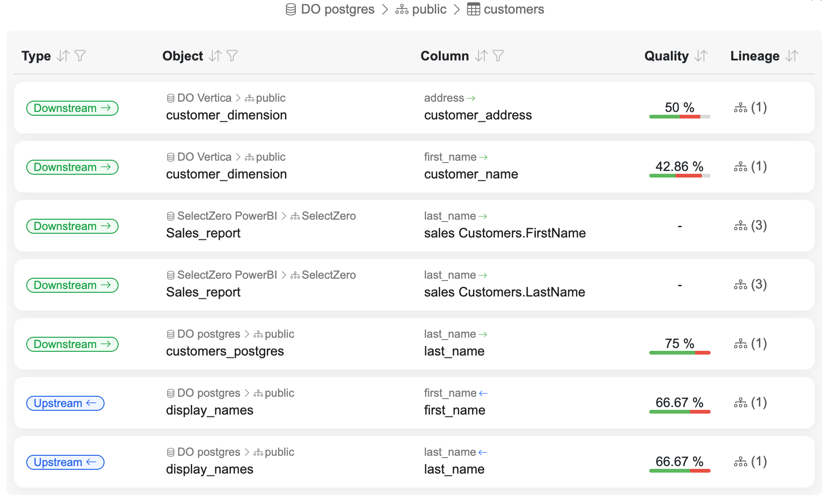
Task: Open lineage icon for customer_address row
Action: click(741, 108)
